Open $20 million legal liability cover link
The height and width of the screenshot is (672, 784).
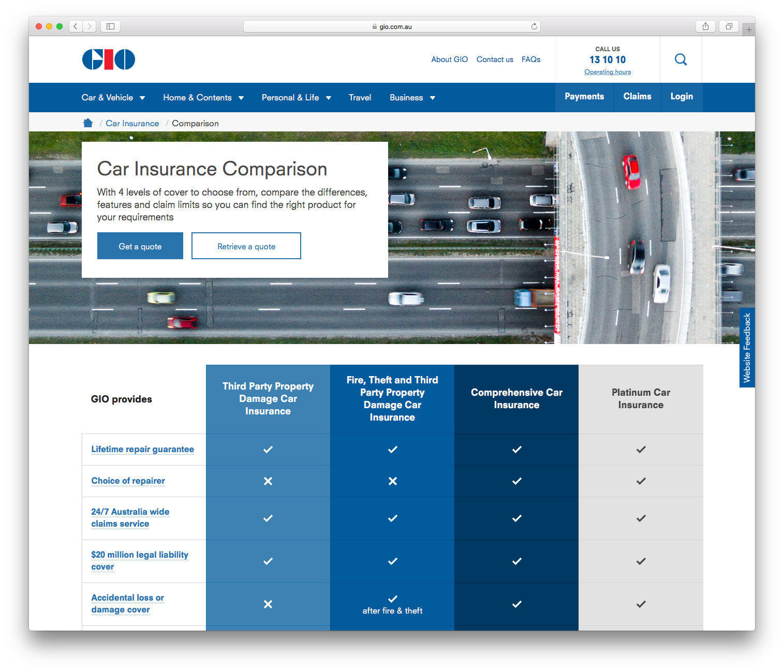pos(140,561)
